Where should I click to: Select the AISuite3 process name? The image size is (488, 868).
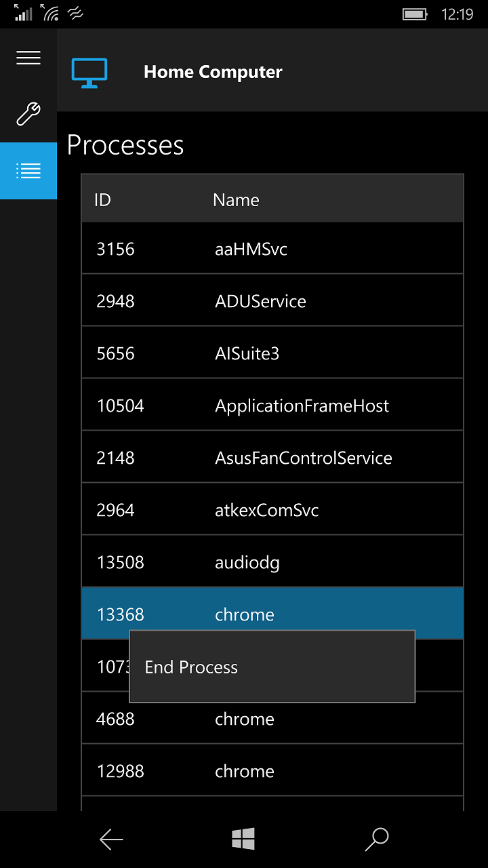[x=247, y=353]
